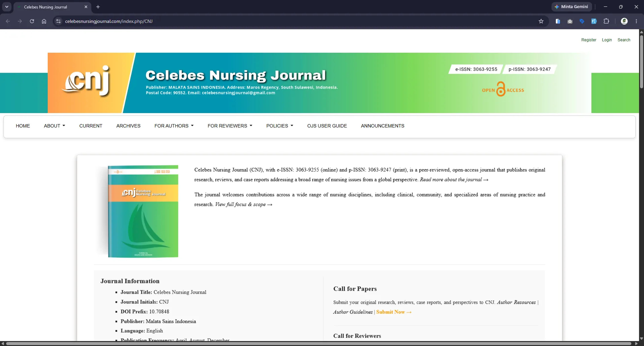
Task: Follow Read more about the journal link
Action: click(454, 180)
